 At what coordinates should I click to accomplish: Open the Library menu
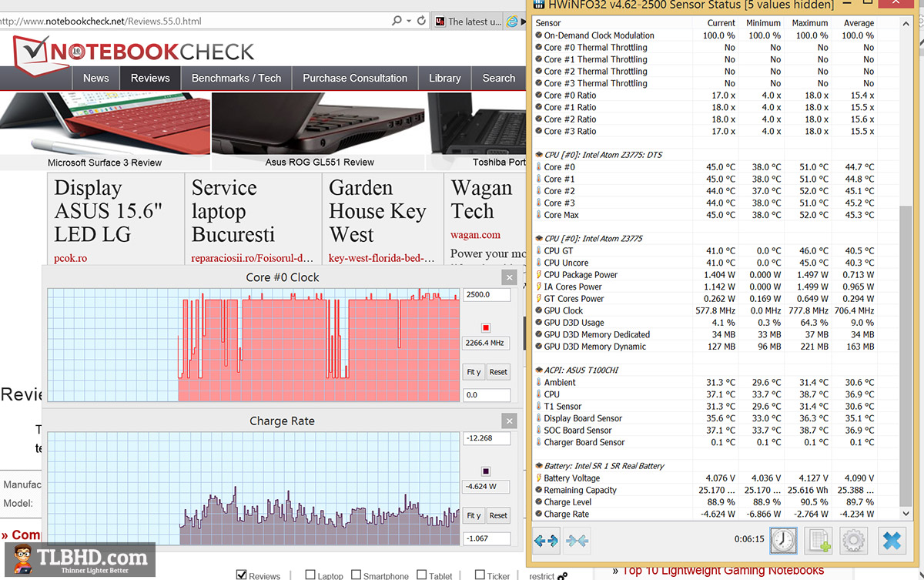445,78
